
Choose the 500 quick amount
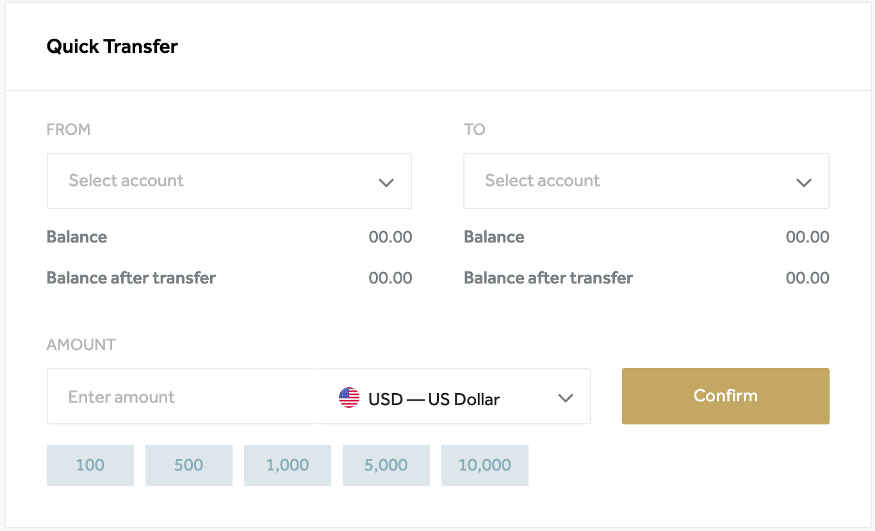point(189,465)
